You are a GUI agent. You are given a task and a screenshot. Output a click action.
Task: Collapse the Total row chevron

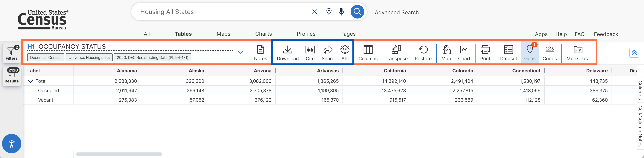(30, 81)
